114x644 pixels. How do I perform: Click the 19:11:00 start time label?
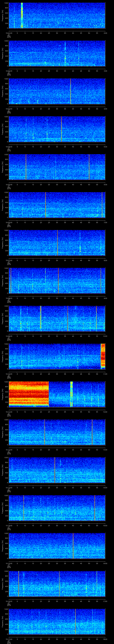tap(9, 412)
